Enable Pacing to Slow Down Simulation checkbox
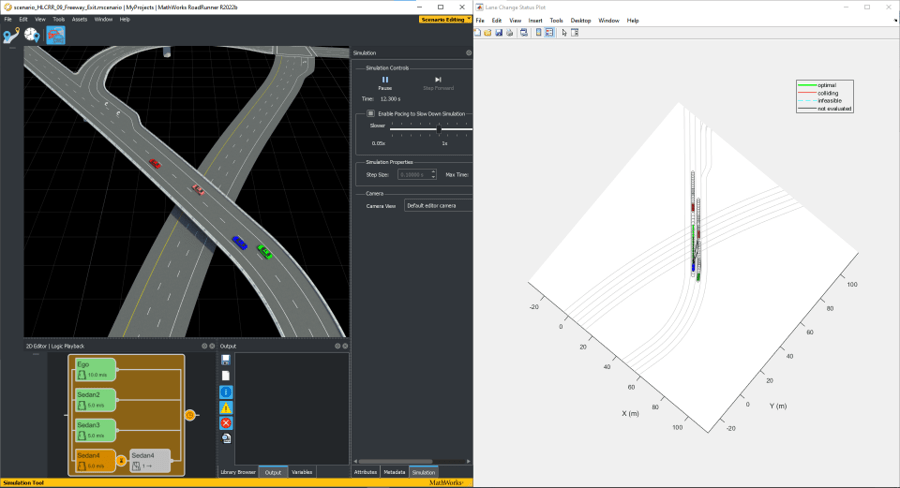The image size is (900, 488). [370, 114]
